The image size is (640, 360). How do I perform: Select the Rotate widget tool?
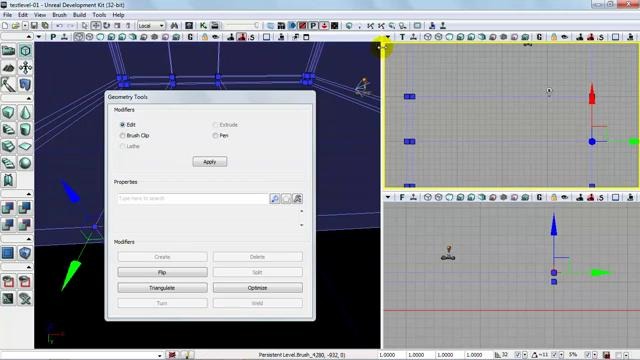(x=107, y=25)
